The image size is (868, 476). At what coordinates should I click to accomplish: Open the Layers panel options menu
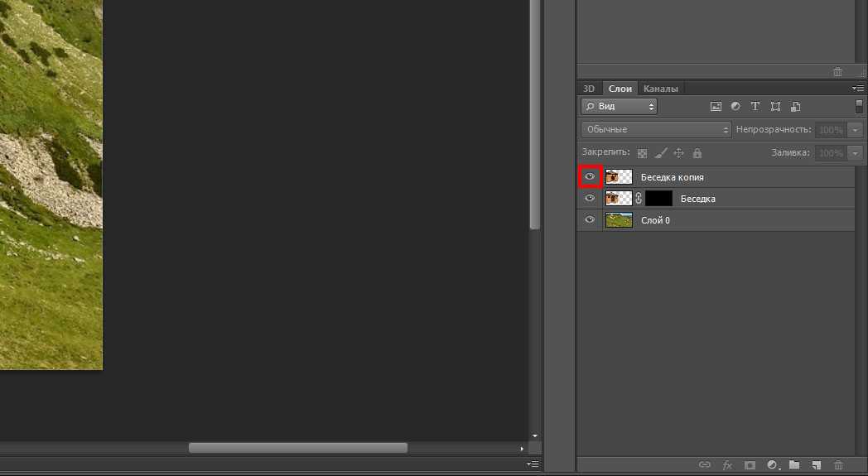[858, 89]
